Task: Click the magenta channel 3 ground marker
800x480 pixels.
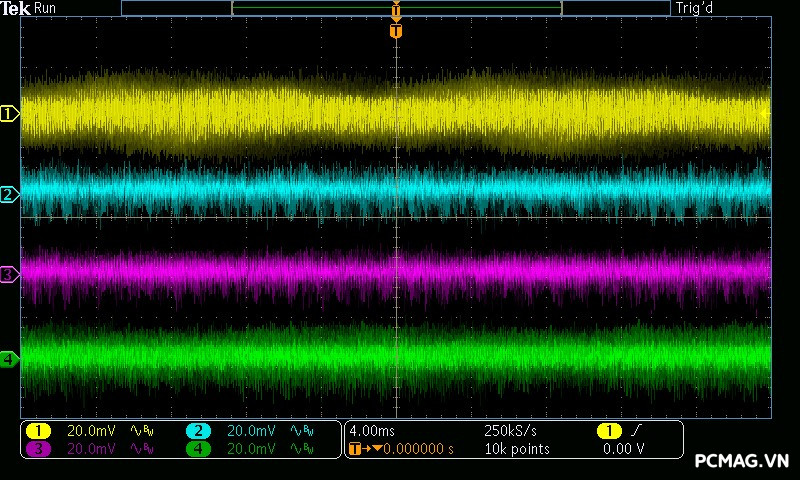Action: tap(9, 274)
